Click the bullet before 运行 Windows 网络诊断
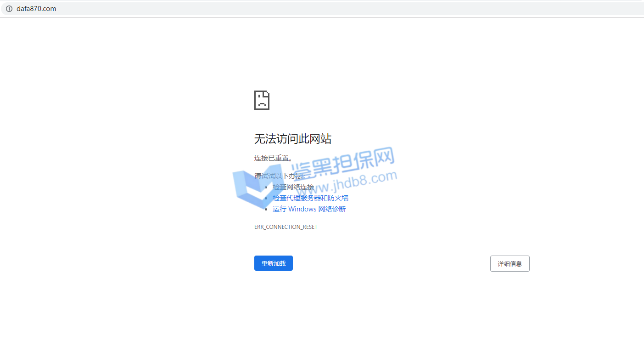Screen dimensions: 644x353 pyautogui.click(x=266, y=209)
